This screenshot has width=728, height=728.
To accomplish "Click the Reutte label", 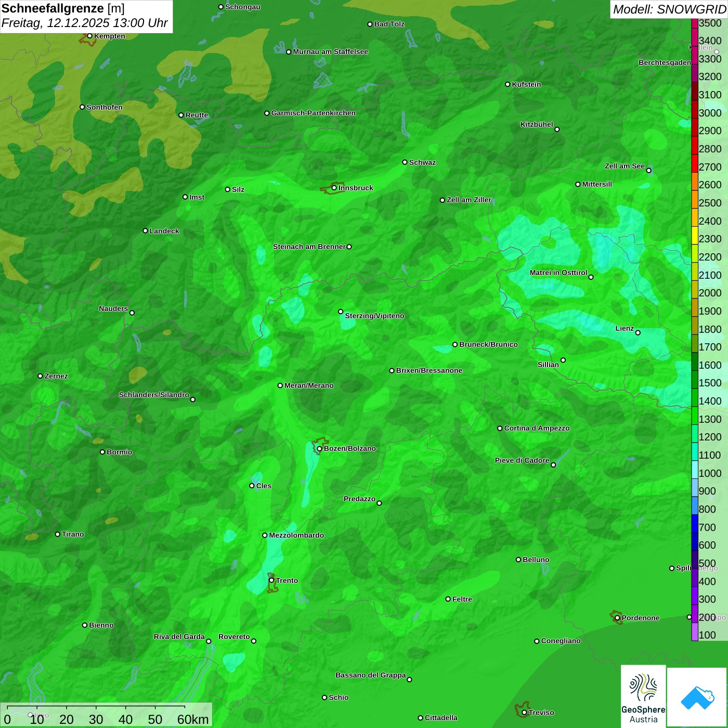I will [197, 115].
